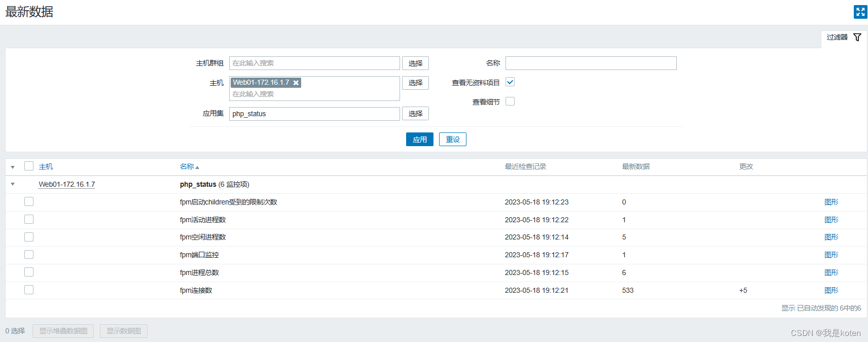Open host group select button

(x=415, y=63)
